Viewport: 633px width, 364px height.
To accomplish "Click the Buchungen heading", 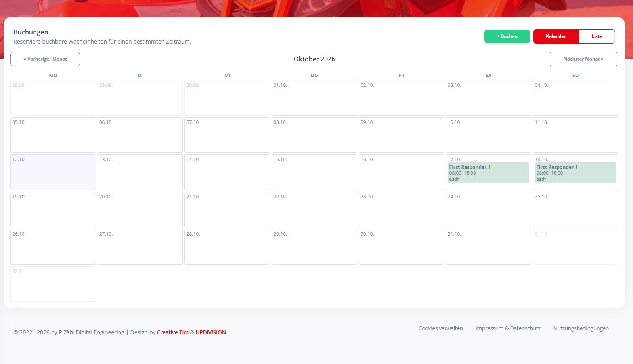I will pyautogui.click(x=31, y=32).
